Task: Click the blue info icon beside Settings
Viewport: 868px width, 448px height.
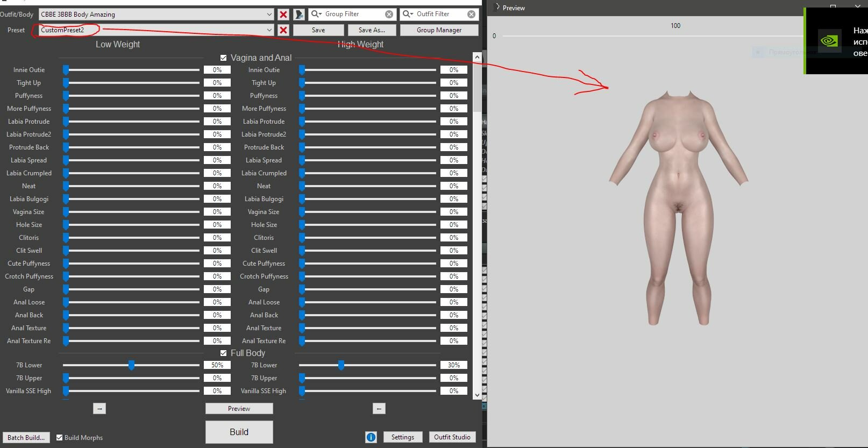Action: (371, 437)
